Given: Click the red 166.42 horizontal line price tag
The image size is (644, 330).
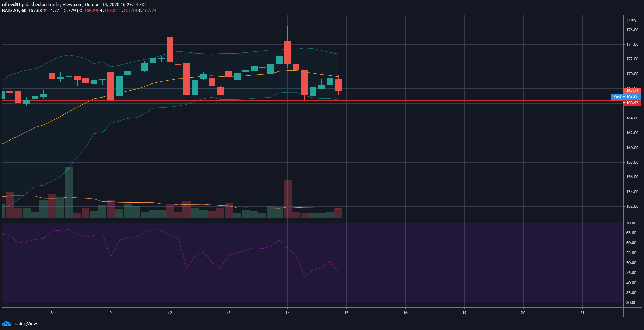Looking at the screenshot, I should point(632,102).
